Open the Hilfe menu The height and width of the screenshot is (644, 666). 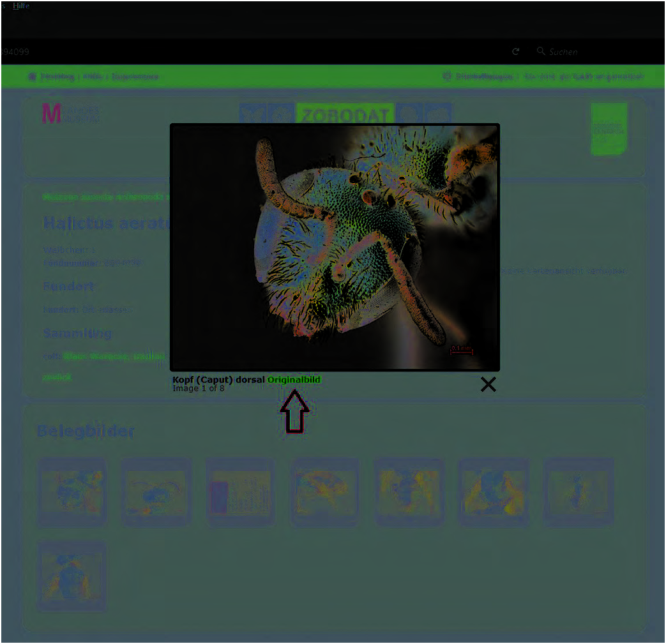click(x=21, y=6)
